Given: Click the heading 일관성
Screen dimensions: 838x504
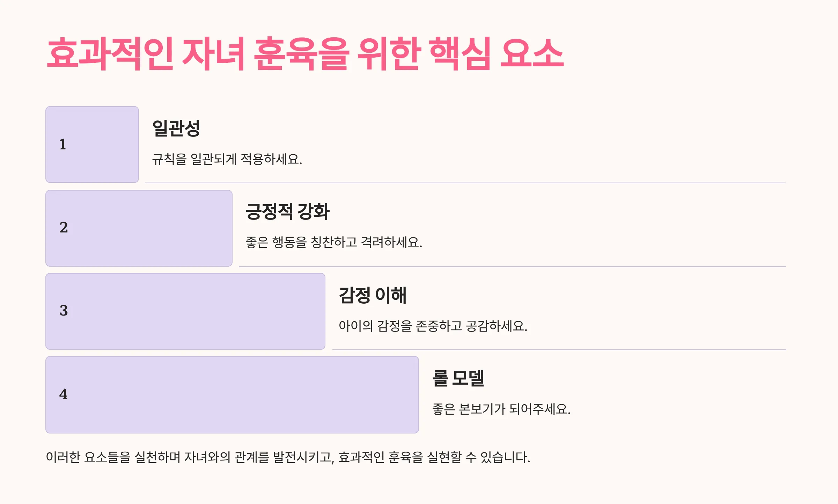Looking at the screenshot, I should click(x=176, y=128).
